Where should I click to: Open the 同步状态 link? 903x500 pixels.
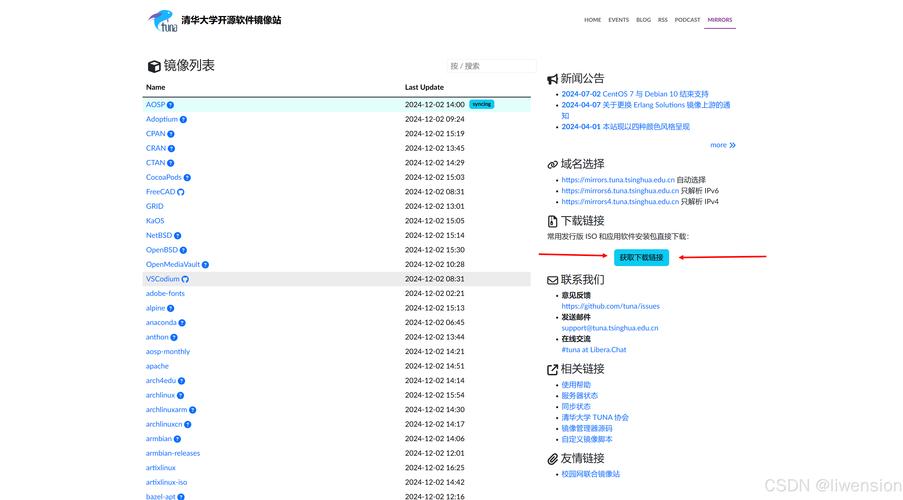[x=576, y=407]
